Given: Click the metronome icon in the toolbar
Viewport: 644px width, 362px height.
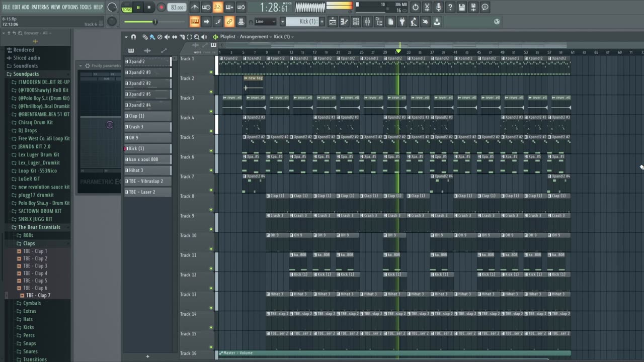Looking at the screenshot, I should click(195, 7).
